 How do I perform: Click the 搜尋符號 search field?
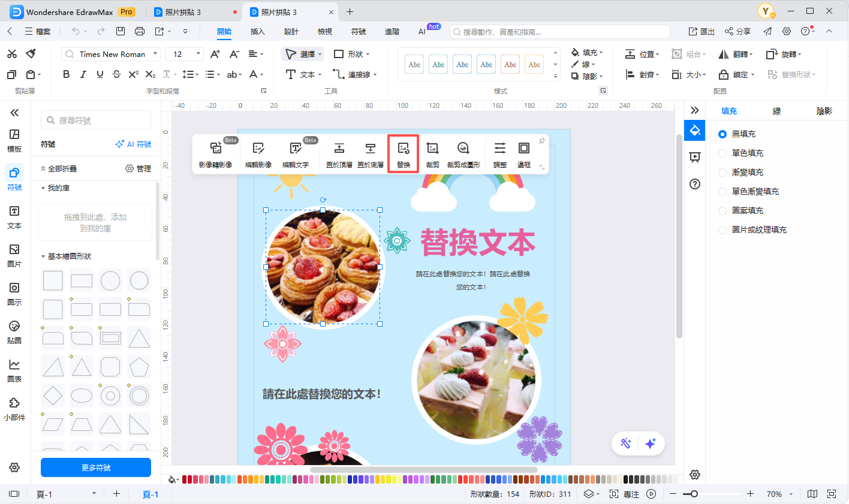[95, 120]
